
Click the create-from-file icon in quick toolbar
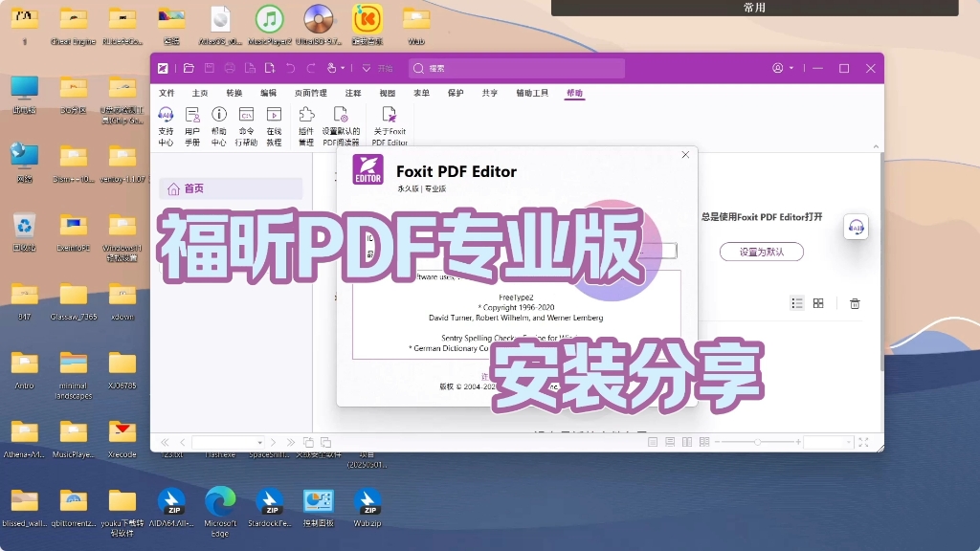pyautogui.click(x=250, y=68)
